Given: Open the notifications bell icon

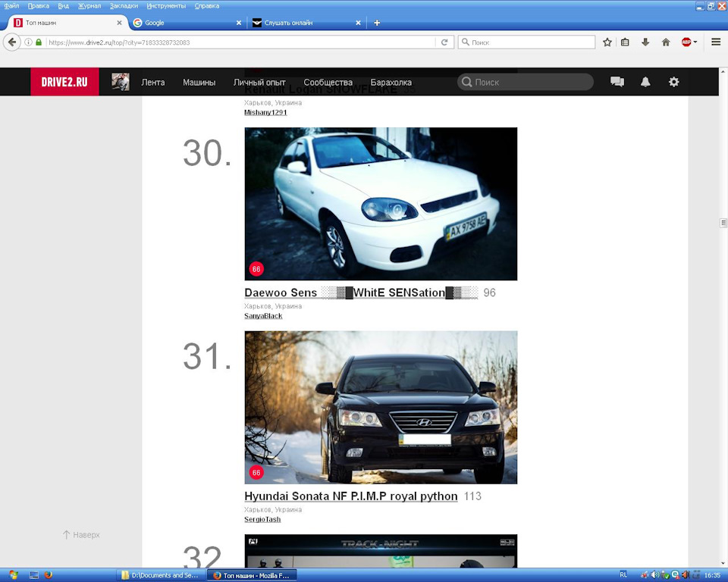Looking at the screenshot, I should (x=645, y=82).
